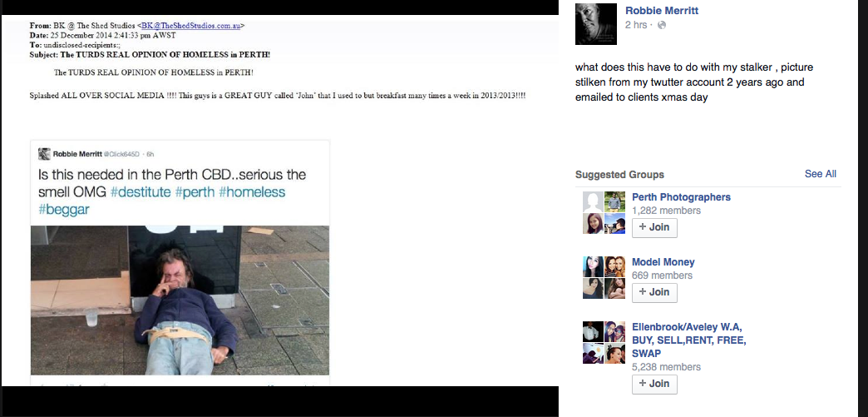Click the Model Money group thumbnail collage
This screenshot has width=868, height=417.
pyautogui.click(x=604, y=278)
